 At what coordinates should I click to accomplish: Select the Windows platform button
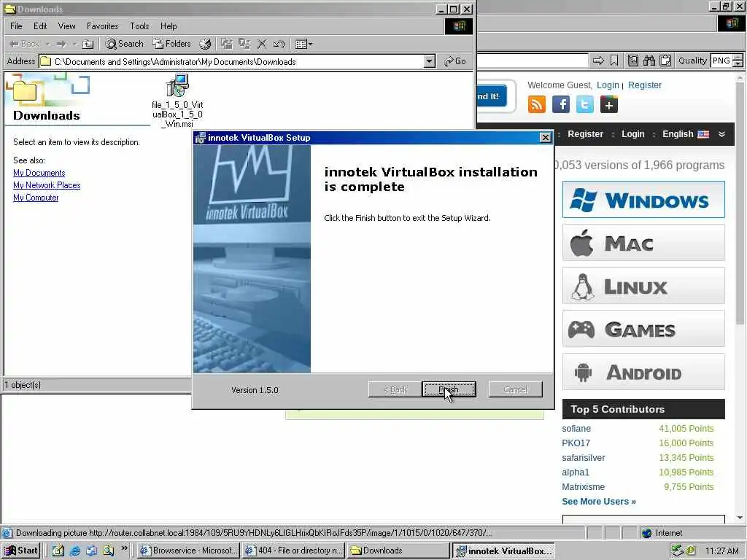(x=643, y=200)
